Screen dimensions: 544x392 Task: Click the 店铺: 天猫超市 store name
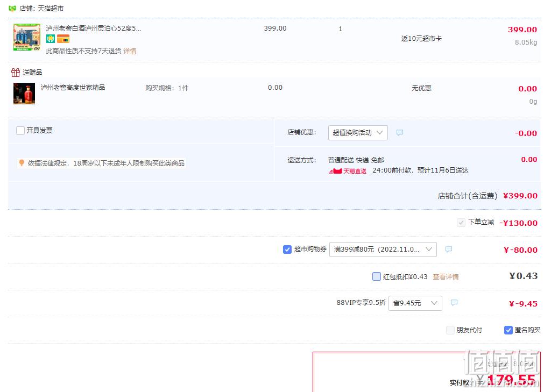(41, 8)
